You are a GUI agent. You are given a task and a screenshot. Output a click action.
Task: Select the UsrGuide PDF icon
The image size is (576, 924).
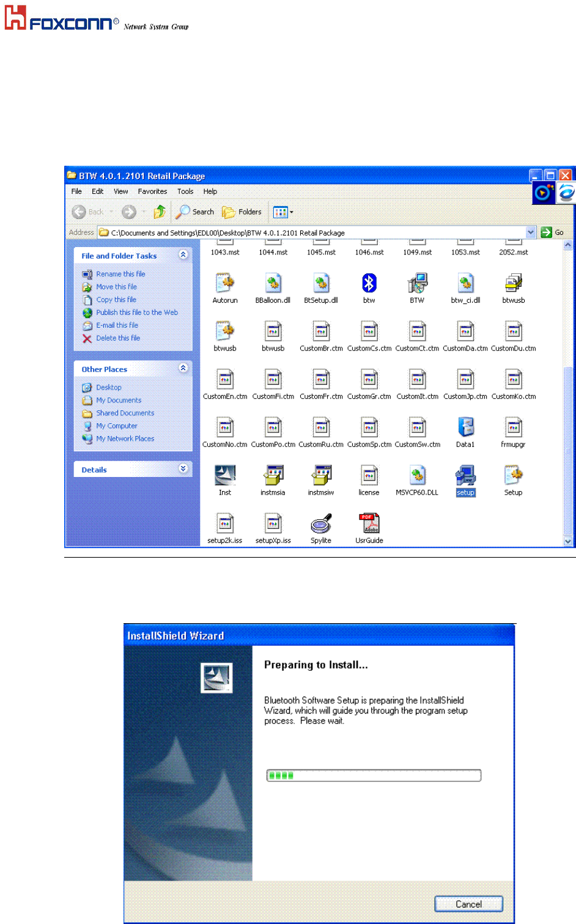[369, 523]
